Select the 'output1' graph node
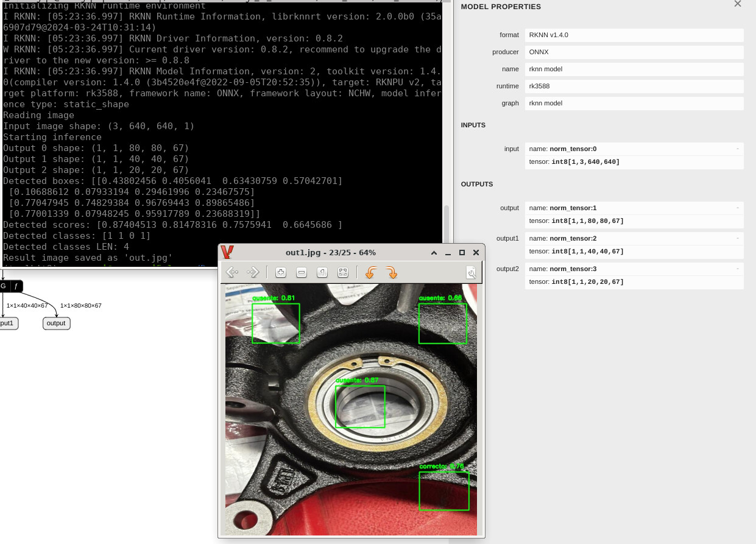 pyautogui.click(x=7, y=323)
